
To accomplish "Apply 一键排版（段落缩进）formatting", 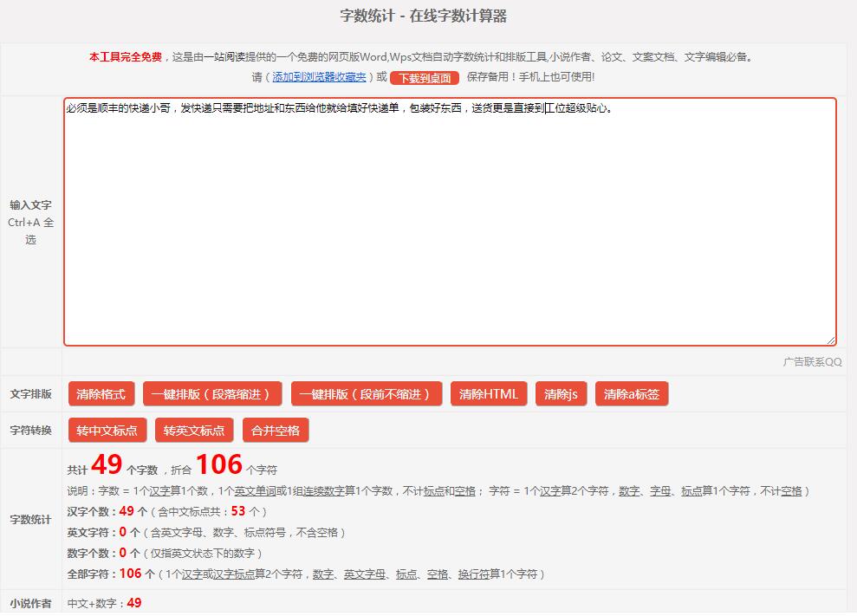I will pyautogui.click(x=212, y=393).
